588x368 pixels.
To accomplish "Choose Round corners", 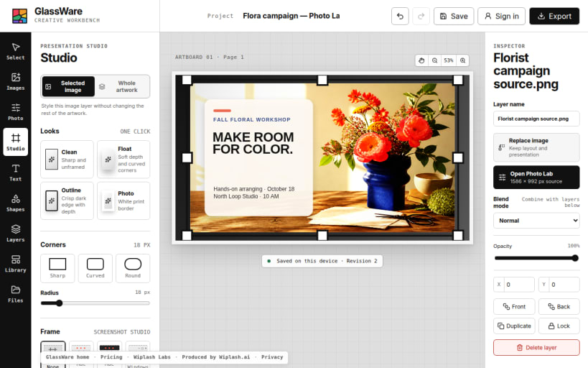I will 133,268.
